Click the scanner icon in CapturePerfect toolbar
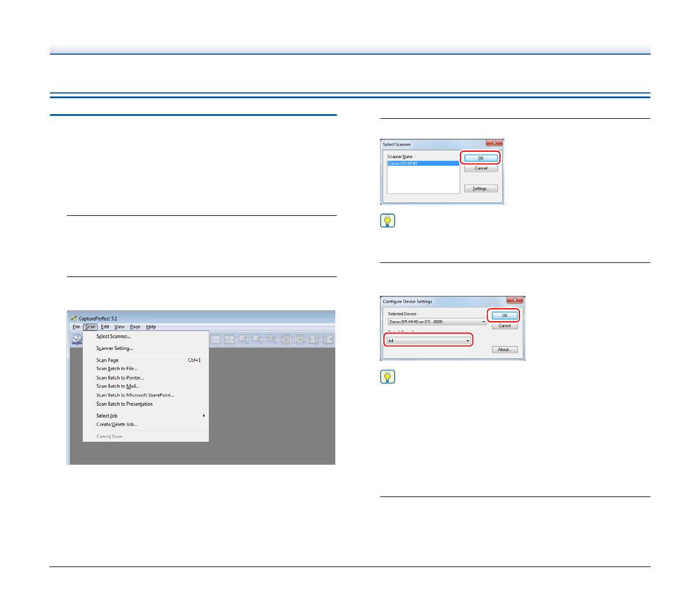Viewport: 700px width, 600px height. 77,339
